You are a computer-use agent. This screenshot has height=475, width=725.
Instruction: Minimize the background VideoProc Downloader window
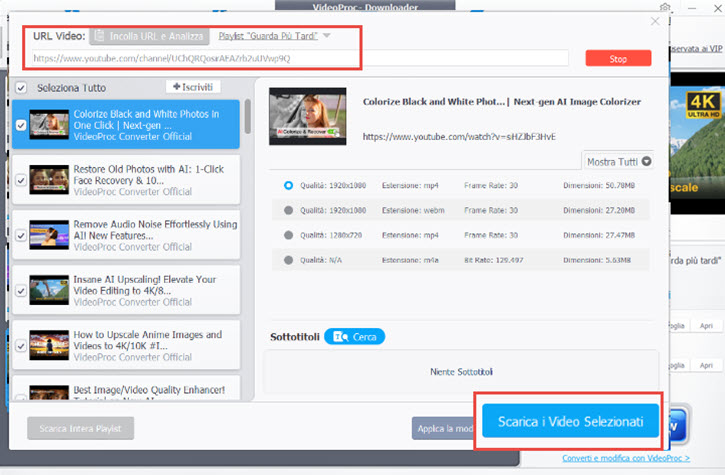pos(692,8)
